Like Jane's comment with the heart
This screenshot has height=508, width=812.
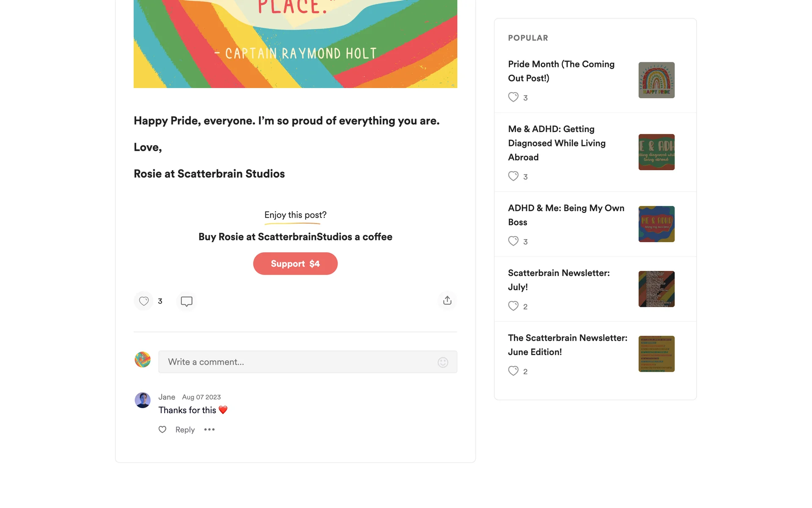click(162, 430)
